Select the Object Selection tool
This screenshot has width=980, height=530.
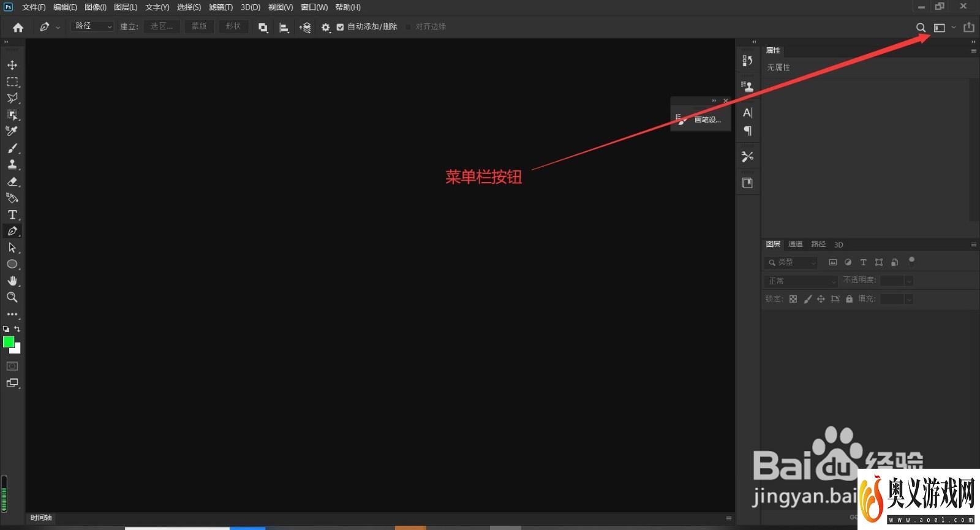[12, 115]
